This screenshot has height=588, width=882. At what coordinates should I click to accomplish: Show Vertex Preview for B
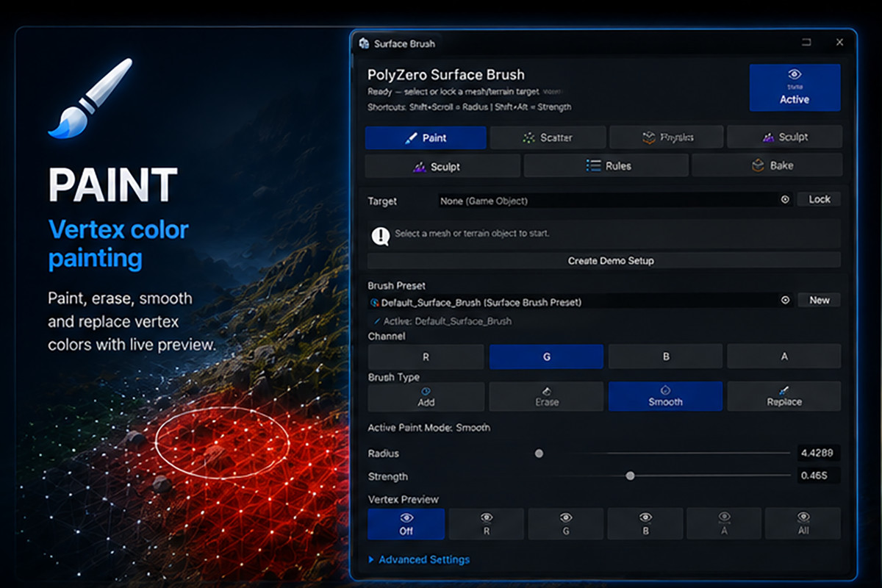tap(645, 524)
